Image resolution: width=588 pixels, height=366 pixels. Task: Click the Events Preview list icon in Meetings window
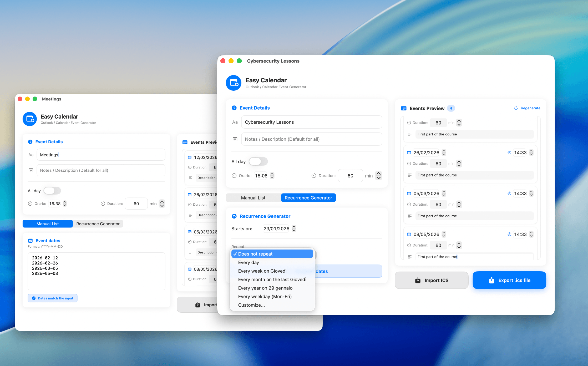[185, 142]
